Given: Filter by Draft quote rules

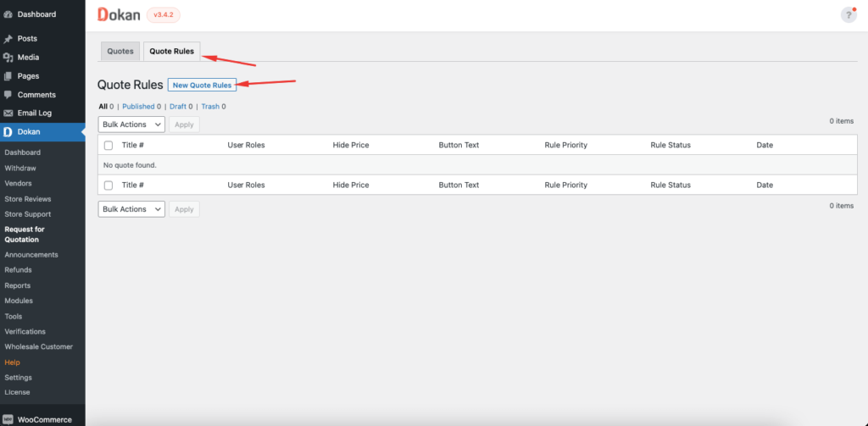Looking at the screenshot, I should [178, 106].
